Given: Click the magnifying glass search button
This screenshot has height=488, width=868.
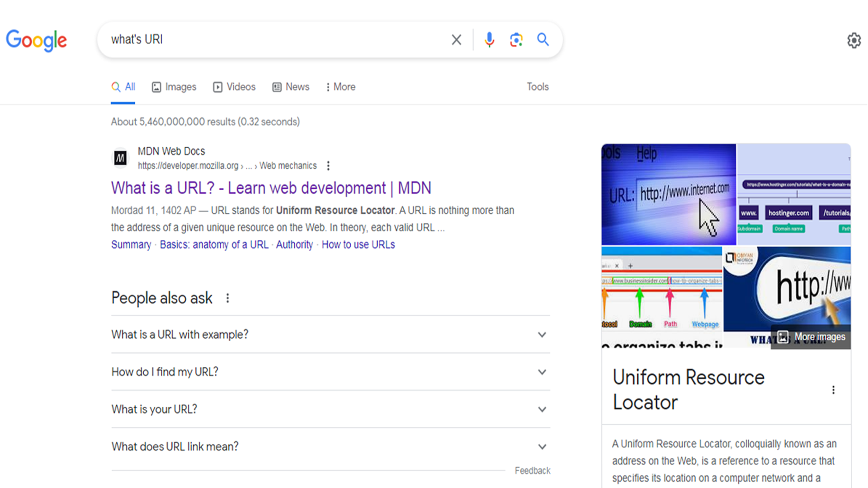Looking at the screenshot, I should (543, 40).
